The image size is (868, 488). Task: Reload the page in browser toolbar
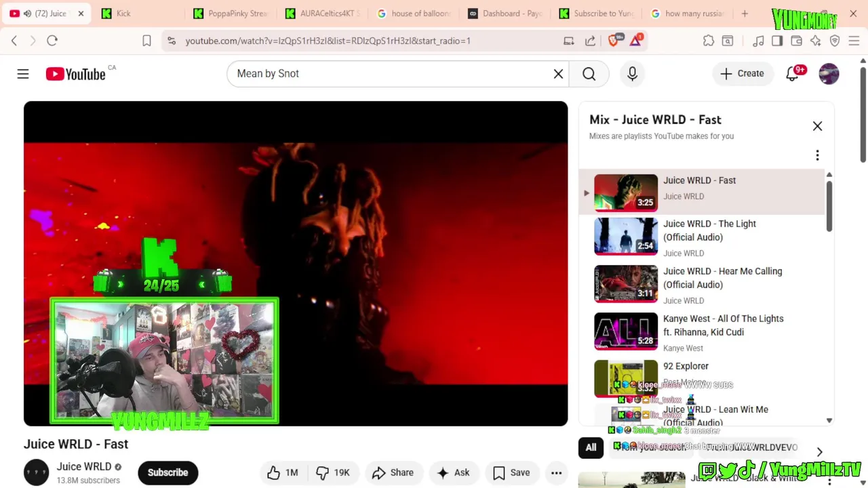[52, 41]
